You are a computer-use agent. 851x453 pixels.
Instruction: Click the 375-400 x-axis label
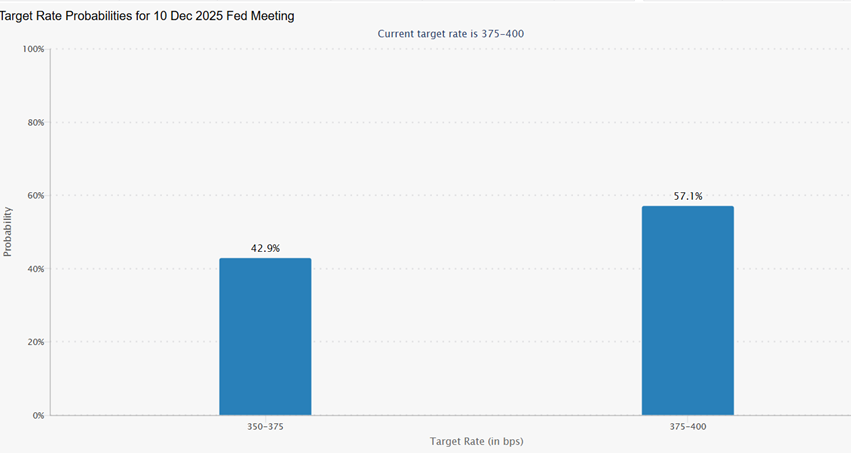[x=687, y=426]
